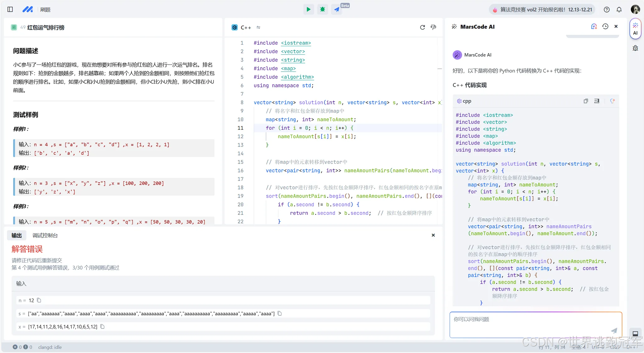This screenshot has height=353, width=644.
Task: Start debugging with the green bug icon
Action: point(322,9)
